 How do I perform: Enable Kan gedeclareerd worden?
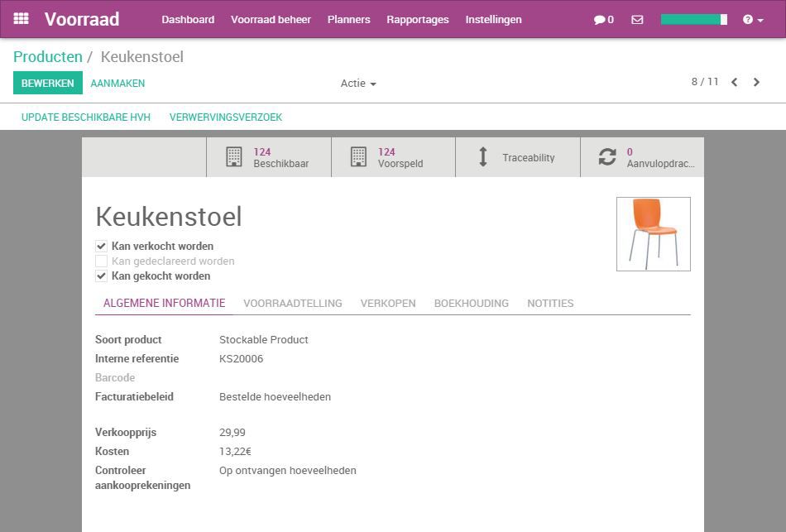101,261
